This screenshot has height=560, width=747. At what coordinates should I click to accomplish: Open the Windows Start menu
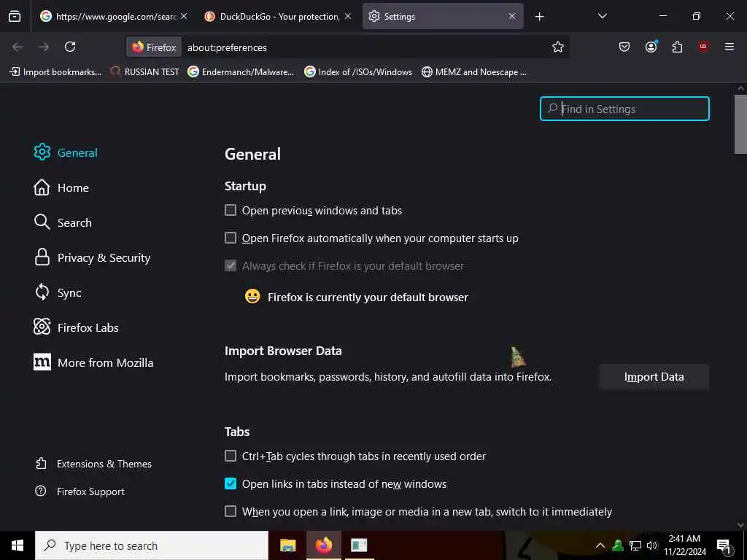[18, 545]
